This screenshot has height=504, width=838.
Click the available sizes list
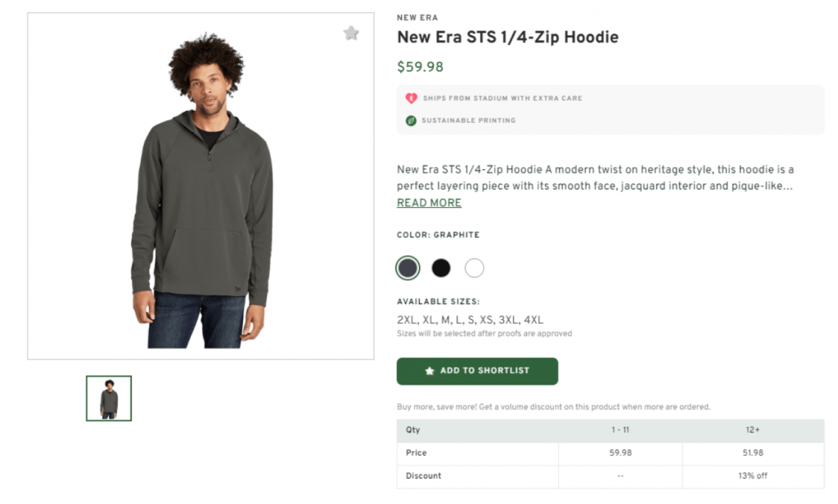point(470,320)
